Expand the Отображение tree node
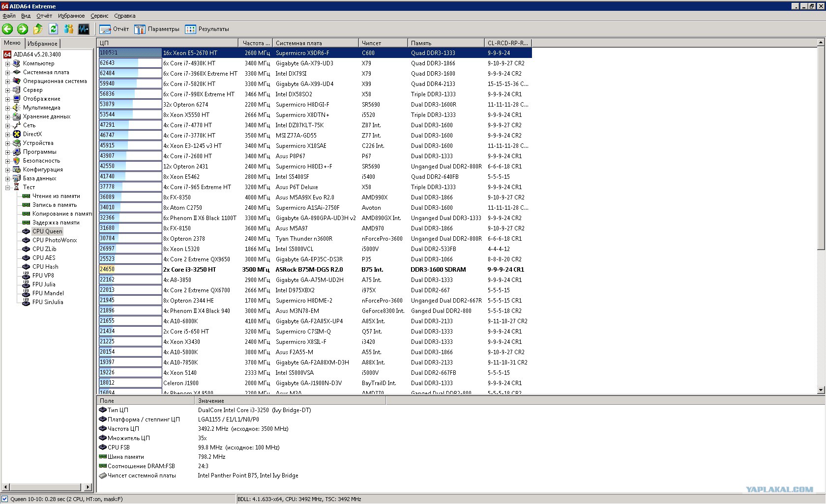The height and width of the screenshot is (504, 826). 7,99
